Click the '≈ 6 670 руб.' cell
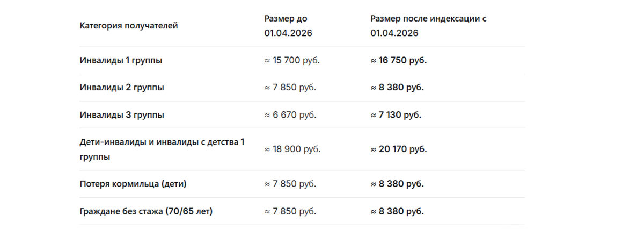Screen dimensions: 644x229 tap(290, 115)
